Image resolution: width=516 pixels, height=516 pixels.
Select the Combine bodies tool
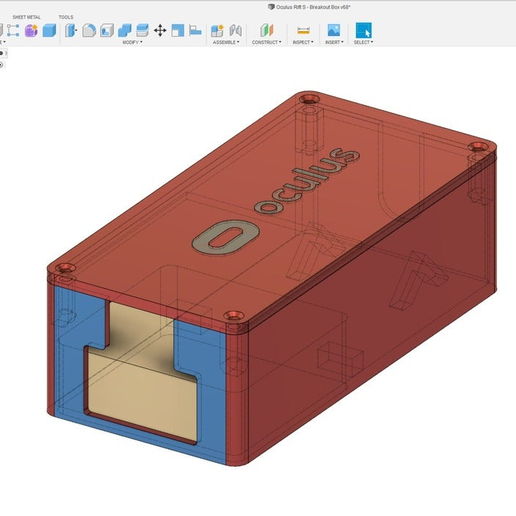pyautogui.click(x=125, y=30)
